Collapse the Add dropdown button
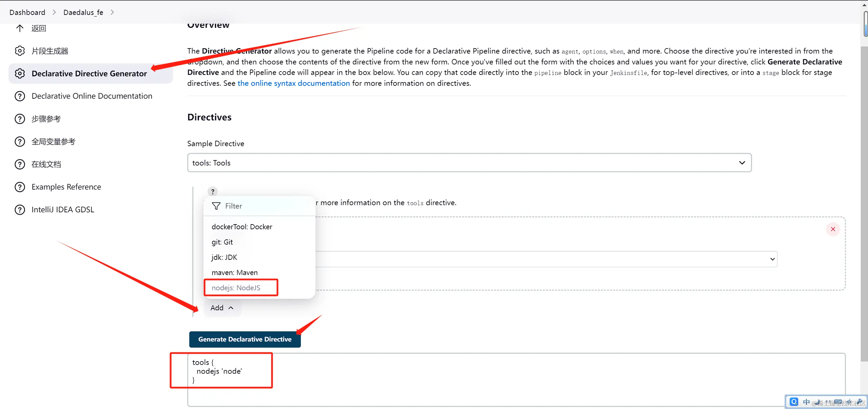 click(x=222, y=308)
